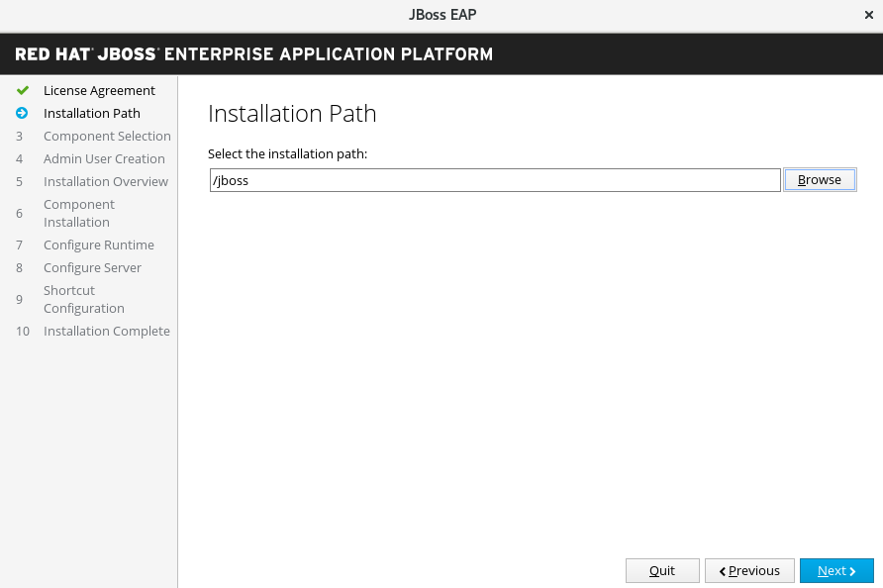Click the green checkmark beside License Agreement
The height and width of the screenshot is (588, 883).
(22, 91)
